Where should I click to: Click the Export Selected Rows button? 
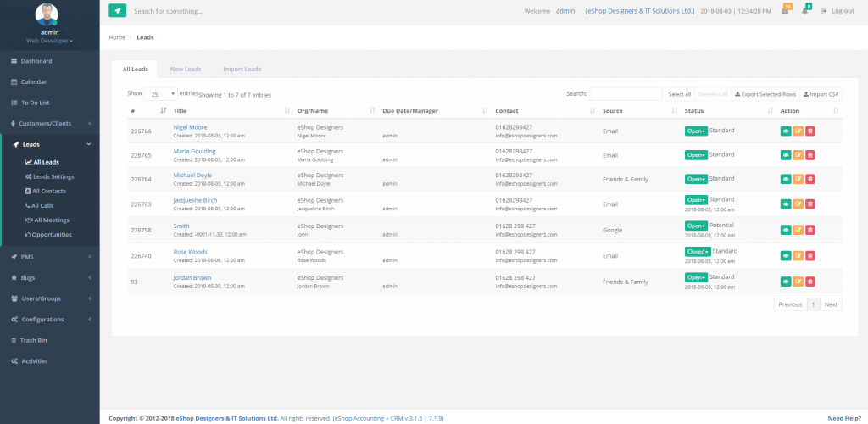tap(765, 94)
